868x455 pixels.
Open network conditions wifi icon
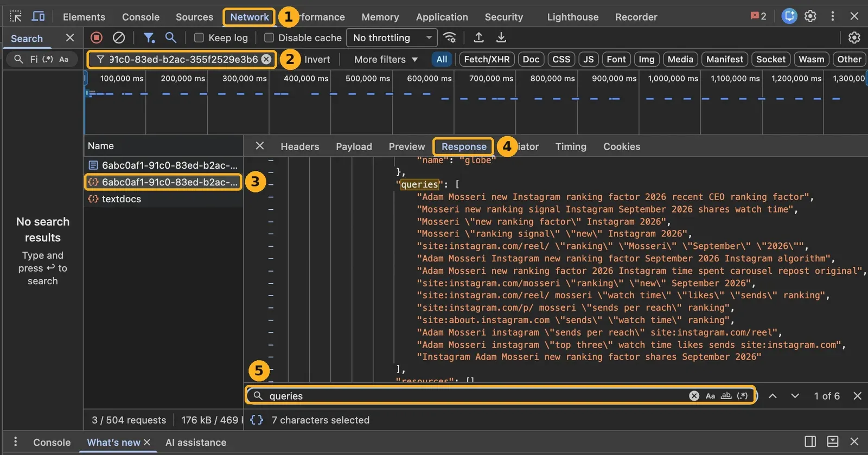click(450, 37)
